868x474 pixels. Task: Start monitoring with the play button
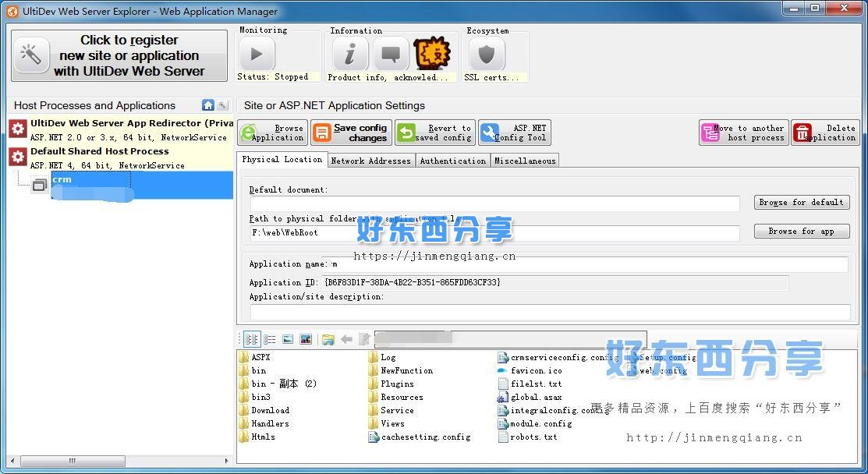coord(257,55)
